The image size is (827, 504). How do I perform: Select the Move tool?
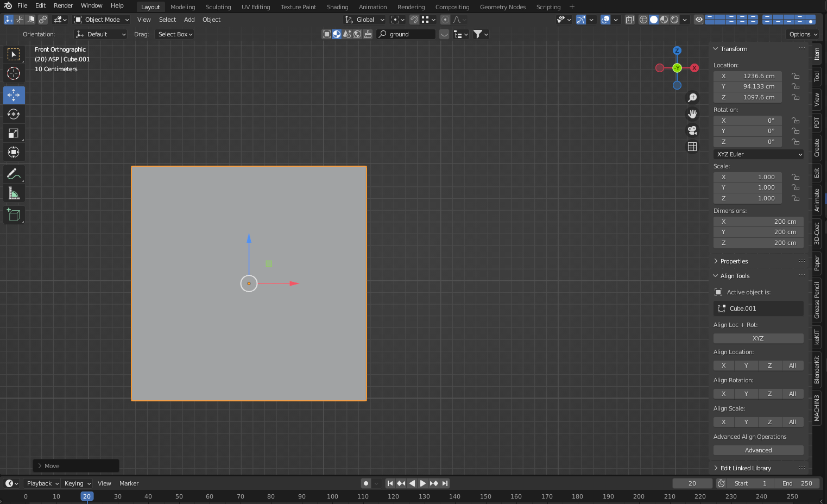14,95
